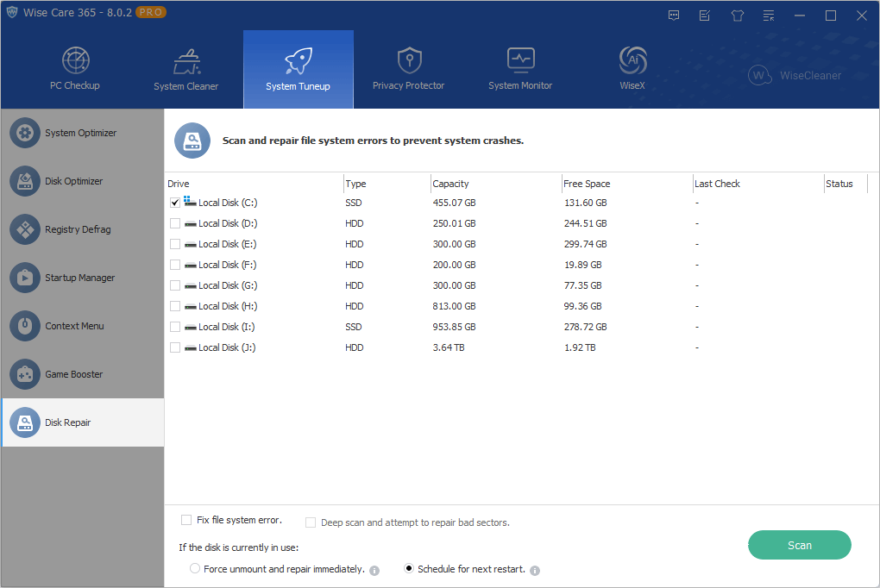Click the 953.85 GB capacity cell

tap(454, 327)
